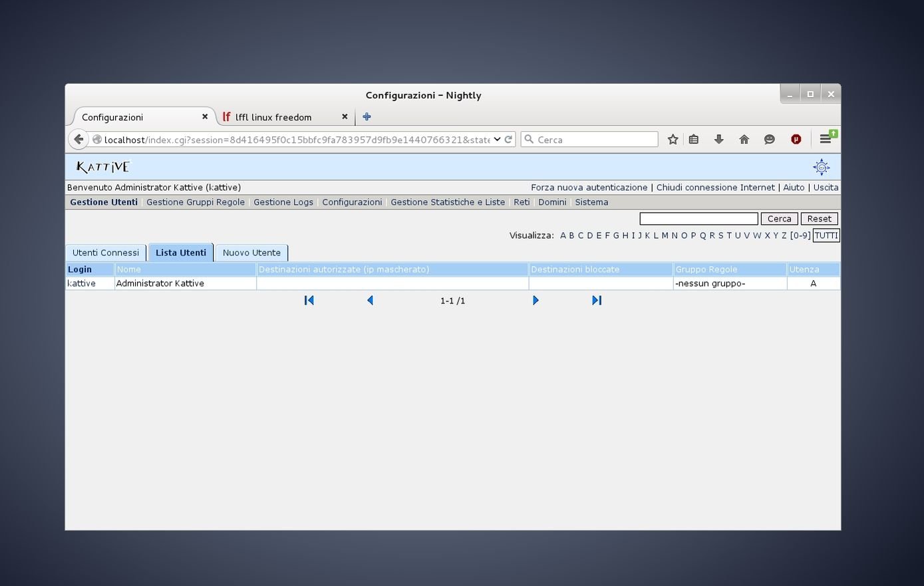Jump to the last page of users
Image resolution: width=924 pixels, height=586 pixels.
(x=597, y=301)
